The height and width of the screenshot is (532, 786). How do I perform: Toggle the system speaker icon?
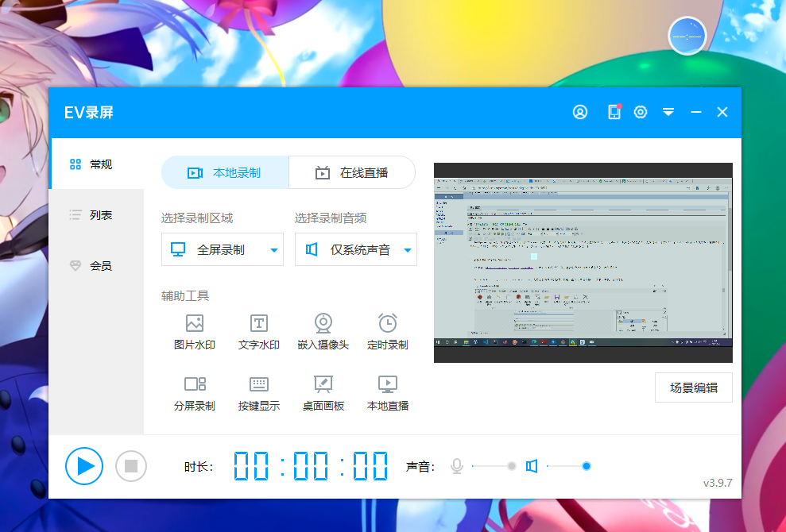point(532,466)
